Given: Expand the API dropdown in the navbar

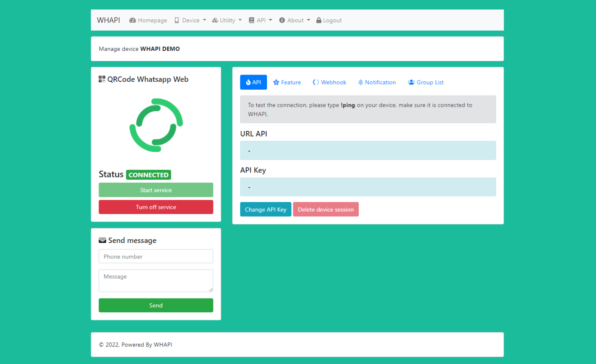Looking at the screenshot, I should coord(261,20).
